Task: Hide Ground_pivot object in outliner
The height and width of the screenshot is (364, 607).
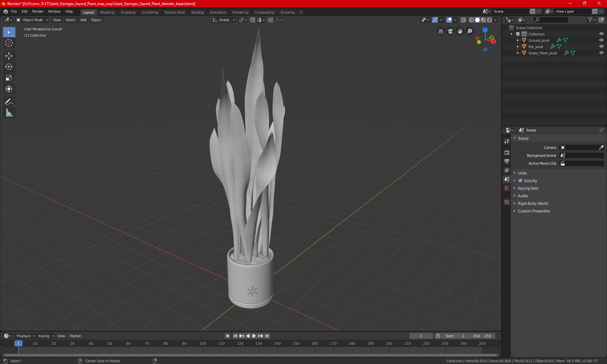Action: tap(601, 40)
